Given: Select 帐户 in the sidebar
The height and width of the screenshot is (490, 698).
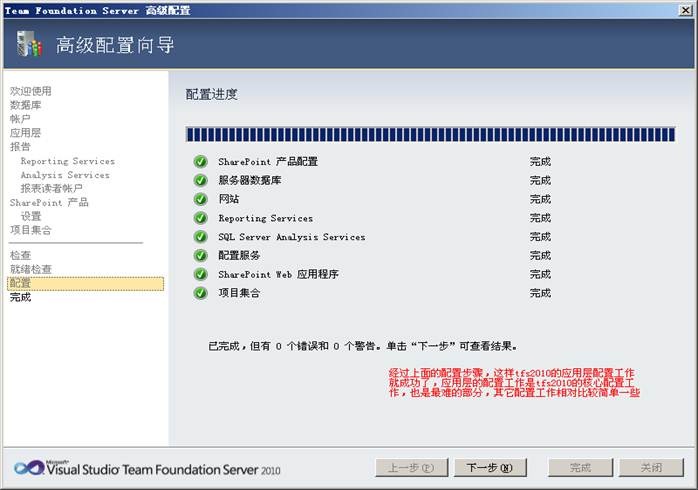Looking at the screenshot, I should click(x=20, y=119).
